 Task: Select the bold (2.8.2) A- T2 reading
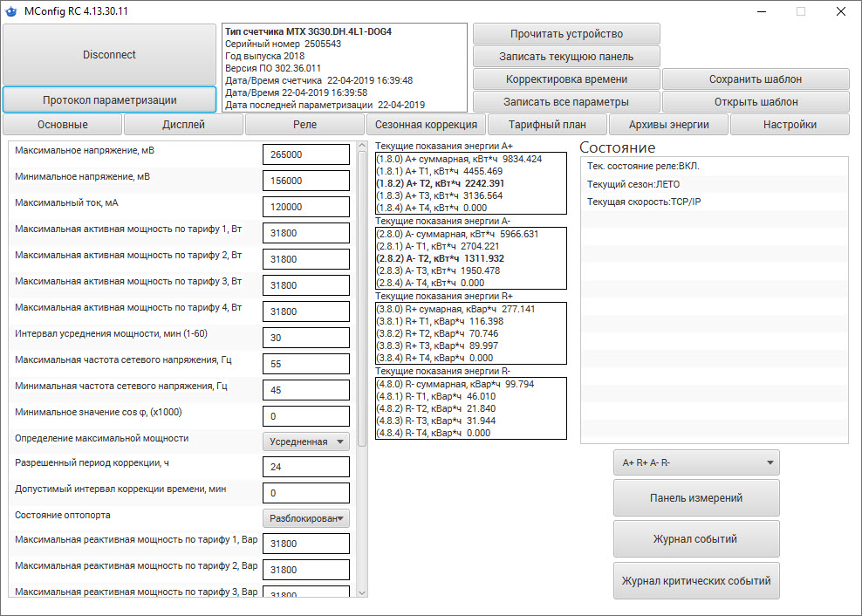[441, 258]
